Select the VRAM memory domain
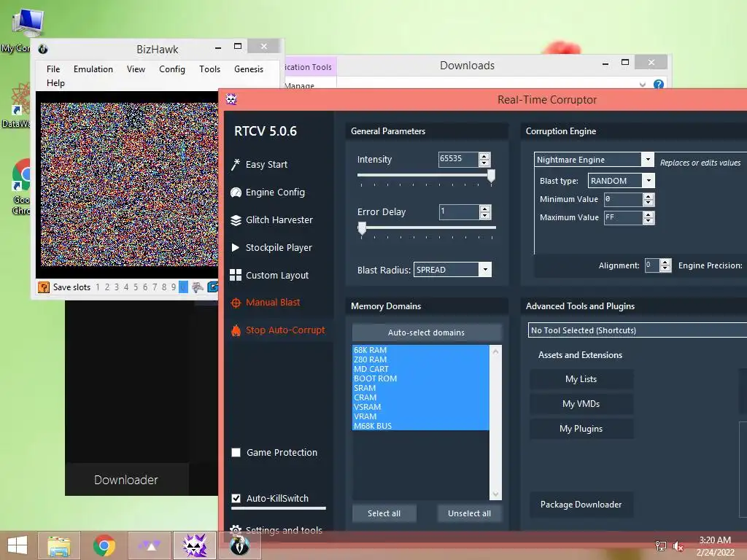Image resolution: width=747 pixels, height=560 pixels. click(421, 416)
